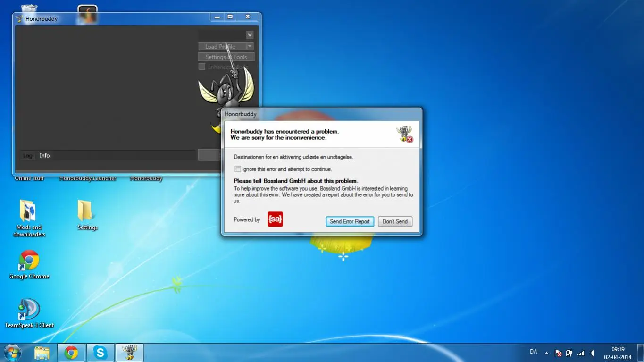Image resolution: width=644 pixels, height=362 pixels.
Task: Open the clock showing 09:39
Action: [618, 353]
